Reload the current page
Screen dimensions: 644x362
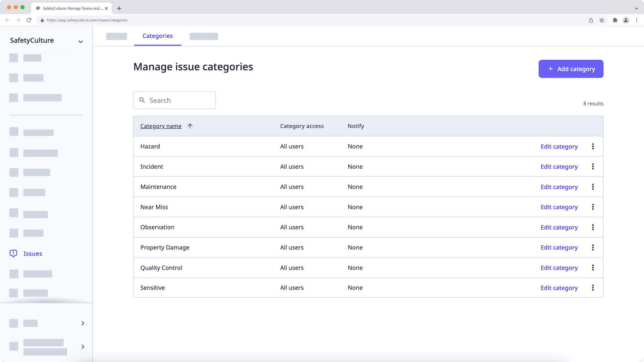tap(29, 20)
